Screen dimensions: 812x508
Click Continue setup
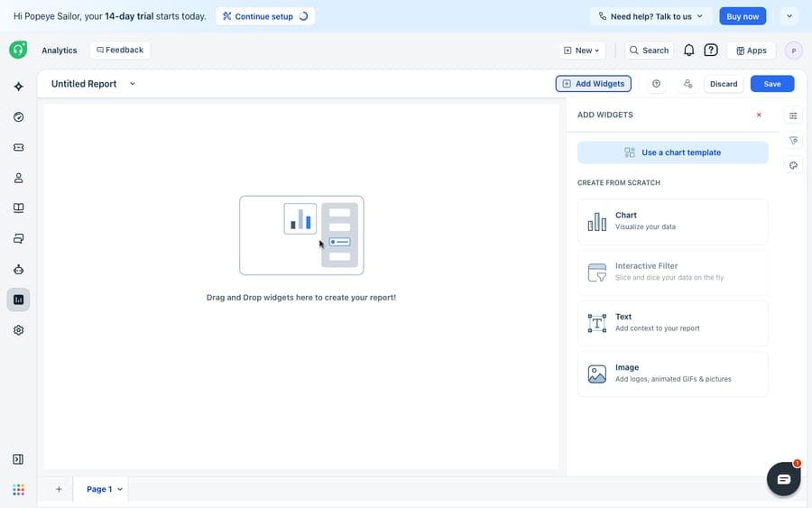[x=265, y=16]
